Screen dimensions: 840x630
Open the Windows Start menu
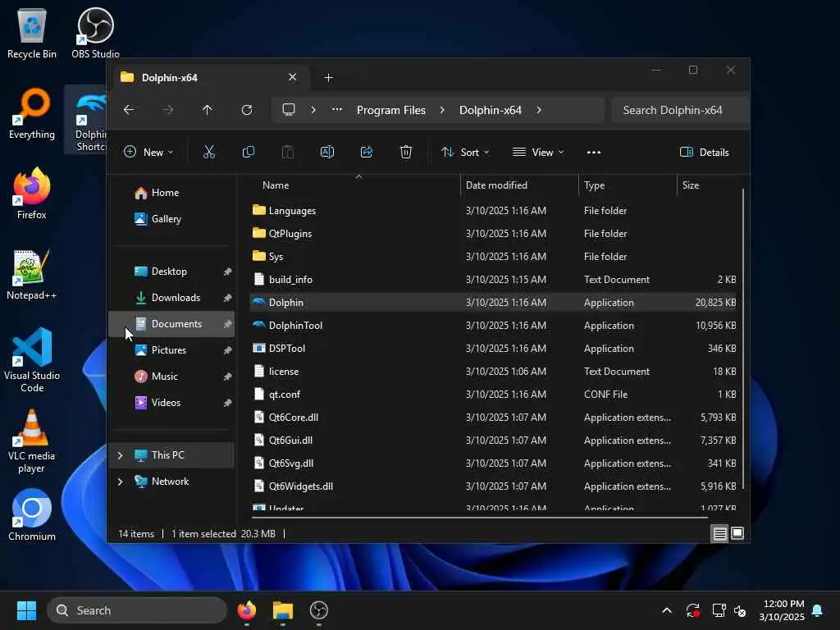click(x=26, y=610)
